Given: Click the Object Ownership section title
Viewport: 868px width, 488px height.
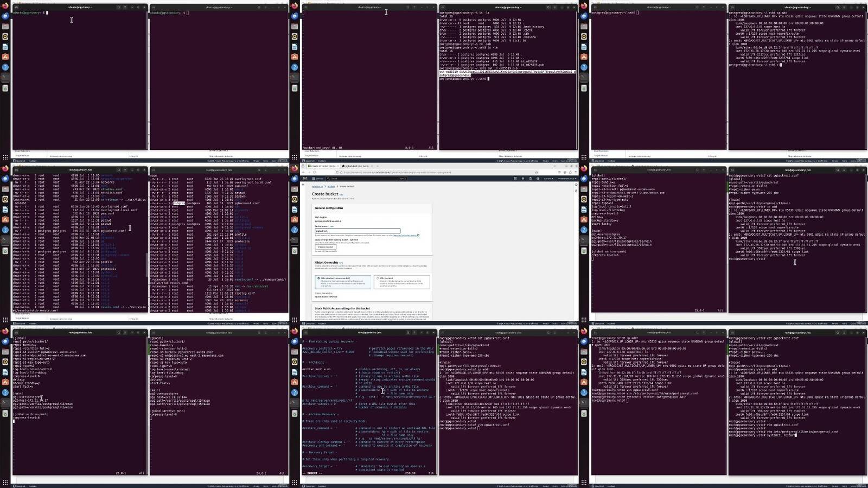Looking at the screenshot, I should (327, 262).
